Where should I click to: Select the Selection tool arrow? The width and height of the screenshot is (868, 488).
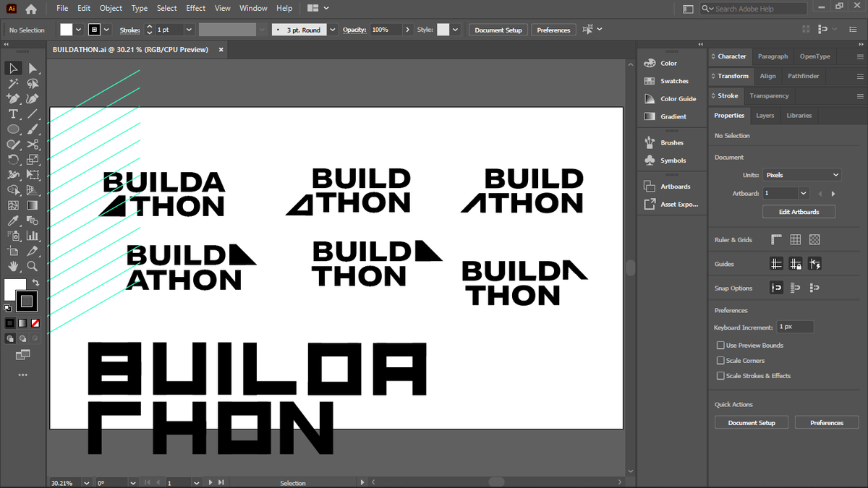(13, 68)
